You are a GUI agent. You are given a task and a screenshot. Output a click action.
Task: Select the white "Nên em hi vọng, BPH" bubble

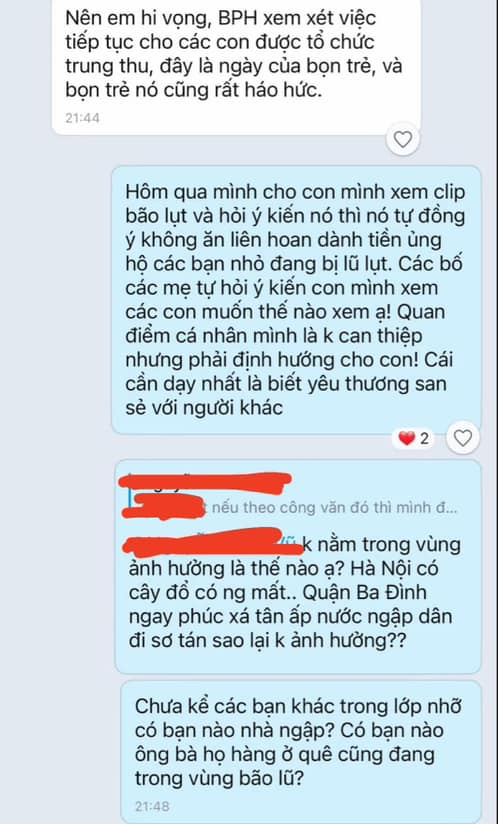coord(236,67)
